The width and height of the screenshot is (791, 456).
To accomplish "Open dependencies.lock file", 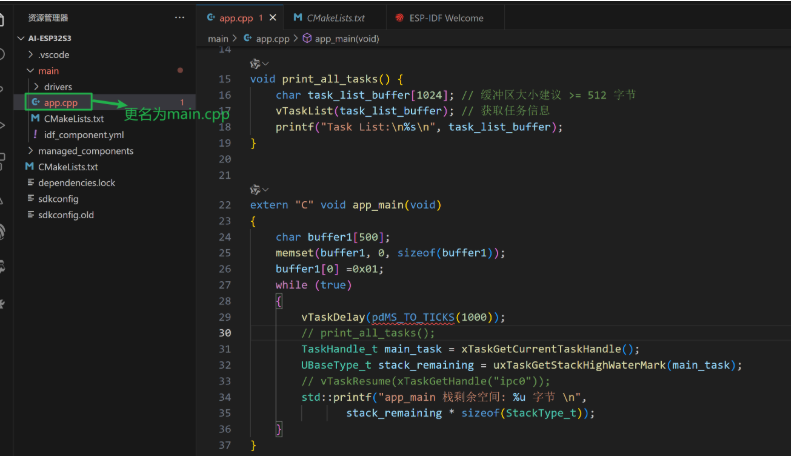I will click(x=77, y=183).
